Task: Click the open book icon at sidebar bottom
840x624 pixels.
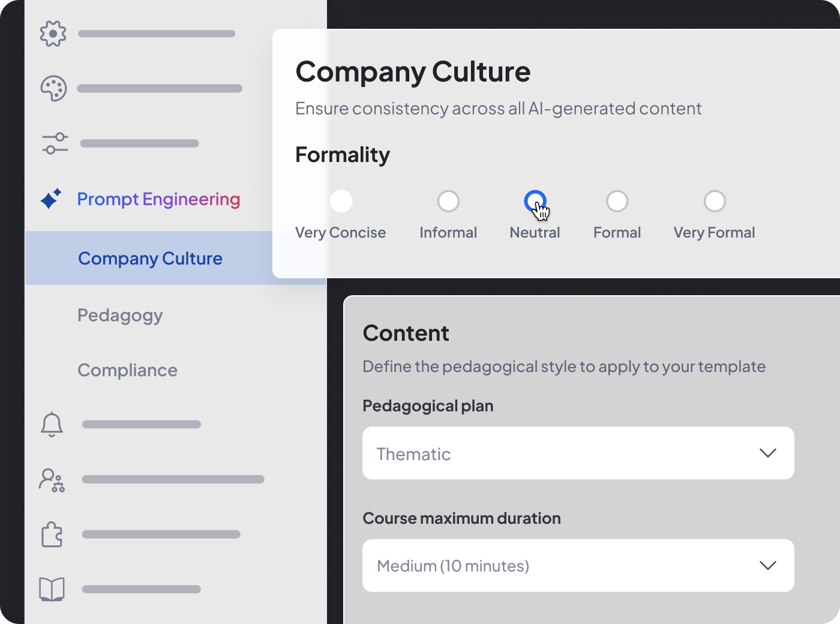Action: 53,589
